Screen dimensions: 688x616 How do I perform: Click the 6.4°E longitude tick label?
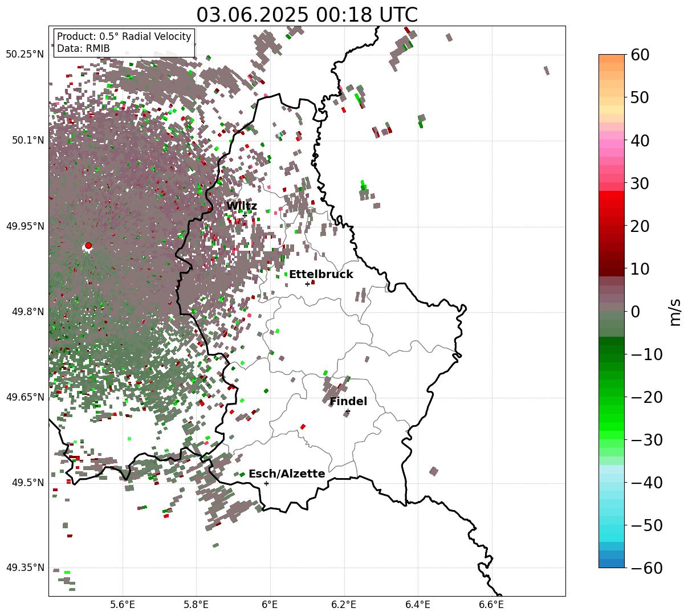(418, 604)
